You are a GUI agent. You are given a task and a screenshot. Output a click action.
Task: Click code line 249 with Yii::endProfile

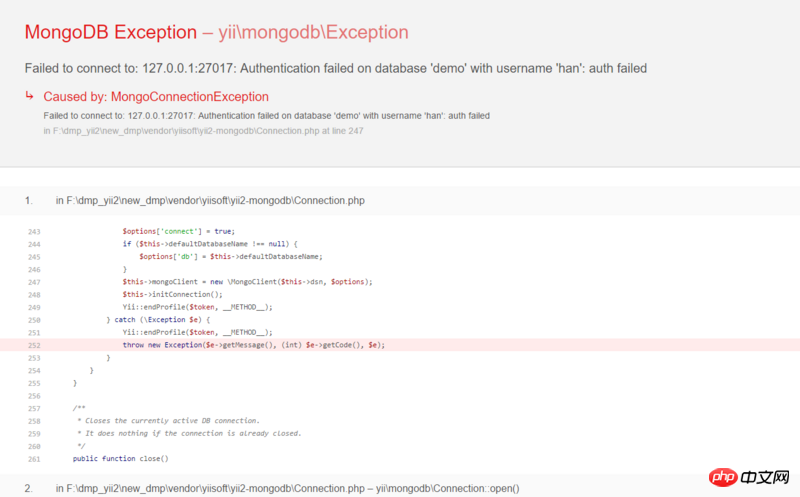pos(197,307)
